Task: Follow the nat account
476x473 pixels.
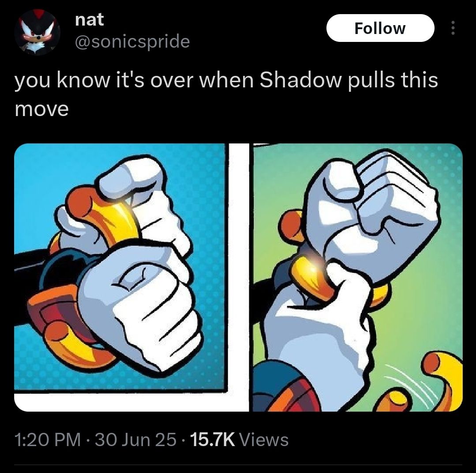Action: click(380, 28)
